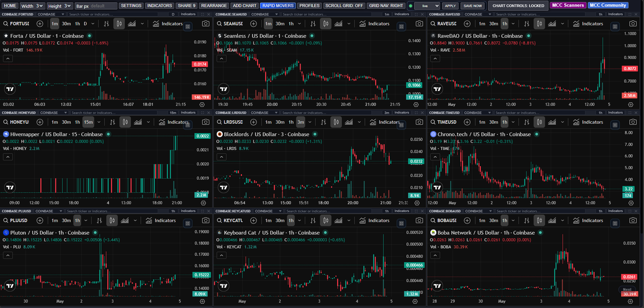Set the TIMEUSD chart to the 30m interval
Viewport: 644px width, 308px height.
coord(494,123)
